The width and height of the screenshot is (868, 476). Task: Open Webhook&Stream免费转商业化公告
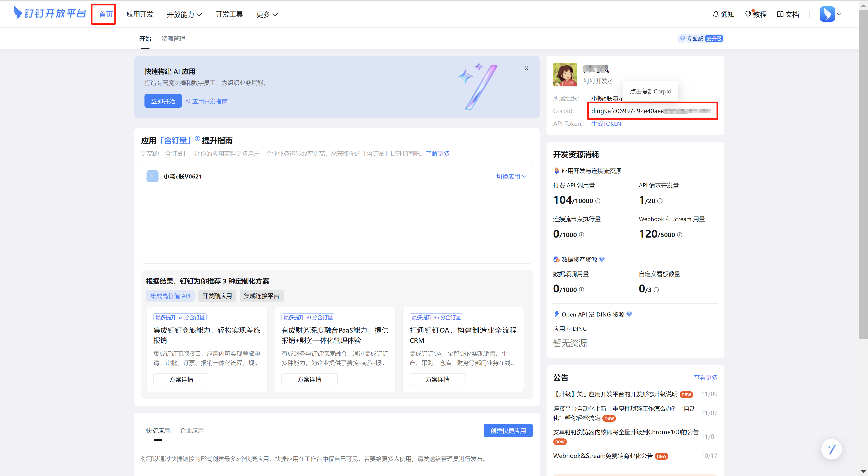(603, 456)
